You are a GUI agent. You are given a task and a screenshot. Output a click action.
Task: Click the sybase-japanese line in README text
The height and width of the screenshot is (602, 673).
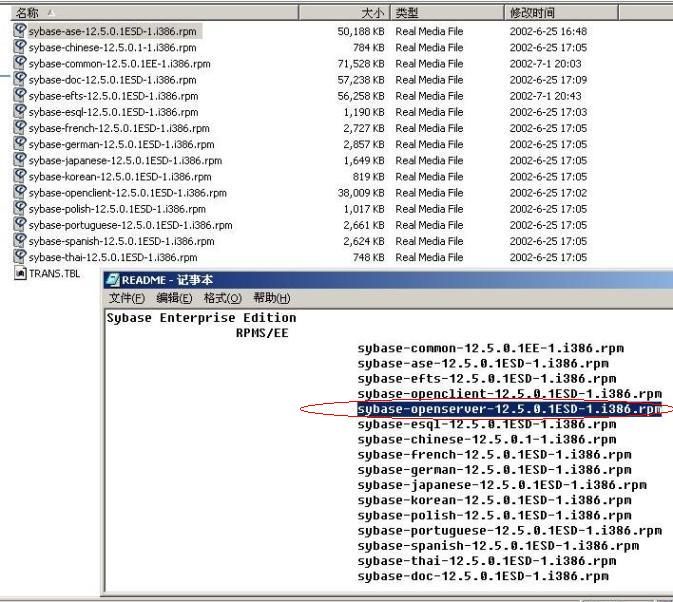(x=502, y=485)
